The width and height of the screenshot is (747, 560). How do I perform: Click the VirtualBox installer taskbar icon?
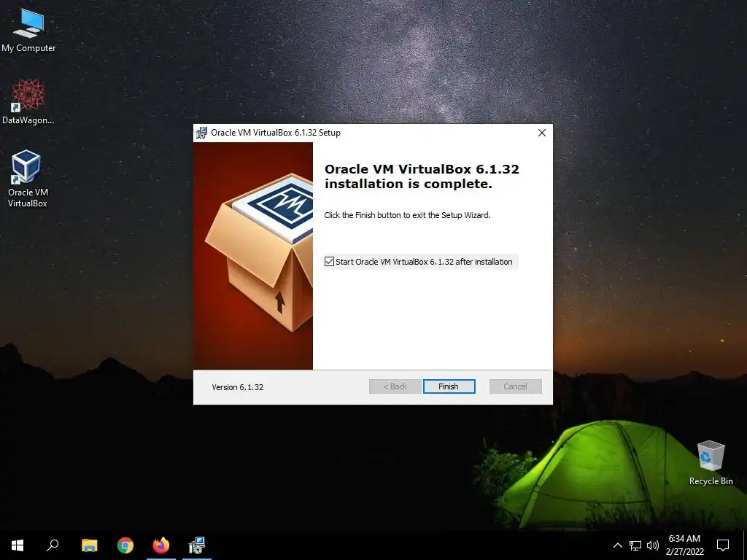pyautogui.click(x=197, y=545)
